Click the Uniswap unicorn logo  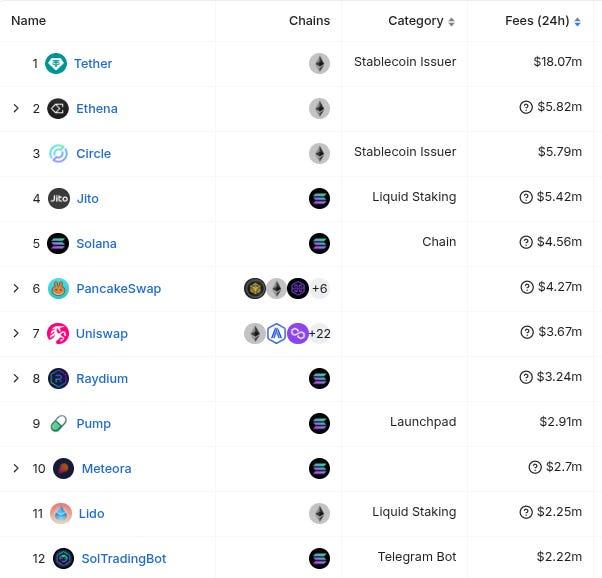coord(58,333)
